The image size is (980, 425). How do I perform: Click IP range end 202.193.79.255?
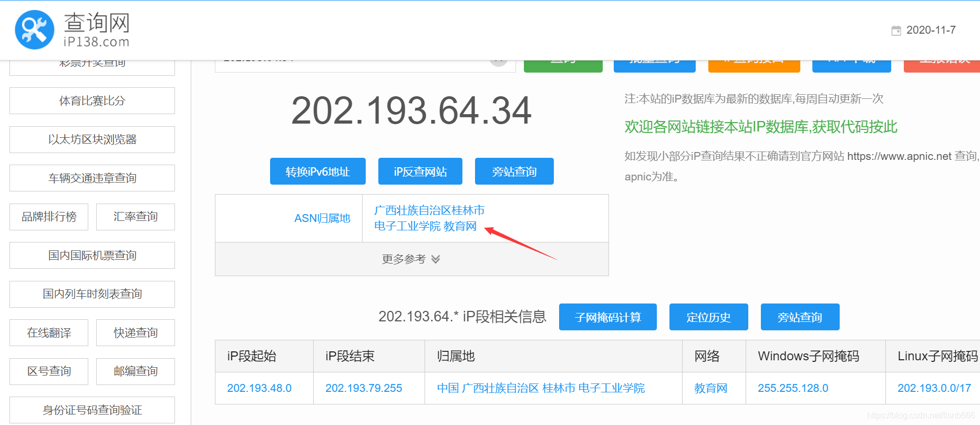point(364,388)
